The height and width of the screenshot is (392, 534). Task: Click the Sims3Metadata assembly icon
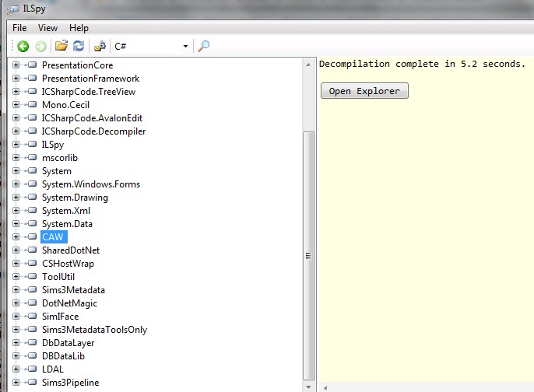[32, 289]
